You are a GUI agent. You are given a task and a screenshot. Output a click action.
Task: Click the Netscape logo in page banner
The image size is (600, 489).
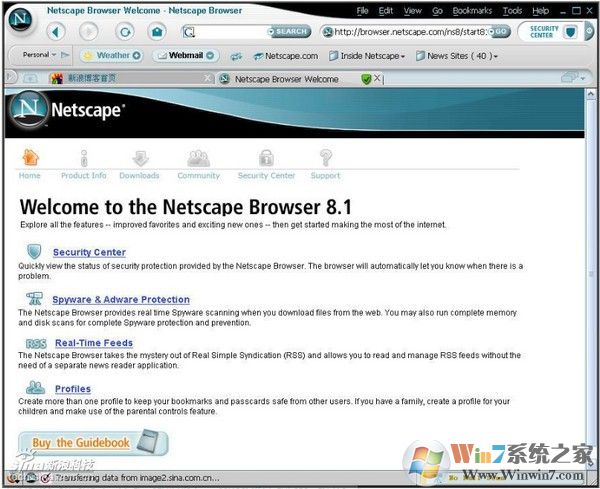65,110
